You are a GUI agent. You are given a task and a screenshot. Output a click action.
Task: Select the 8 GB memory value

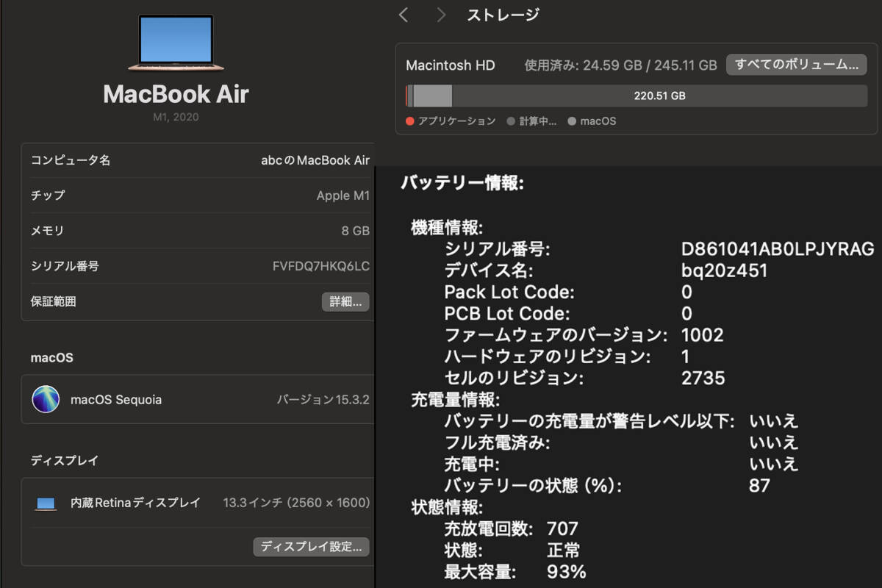click(x=356, y=231)
